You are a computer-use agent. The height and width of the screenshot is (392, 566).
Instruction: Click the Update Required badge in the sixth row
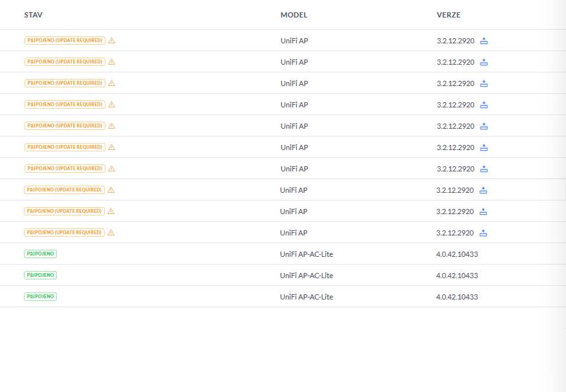(x=65, y=147)
